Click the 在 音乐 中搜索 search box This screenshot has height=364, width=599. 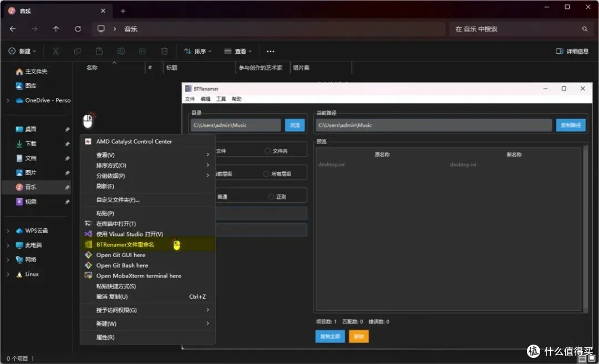pyautogui.click(x=521, y=29)
